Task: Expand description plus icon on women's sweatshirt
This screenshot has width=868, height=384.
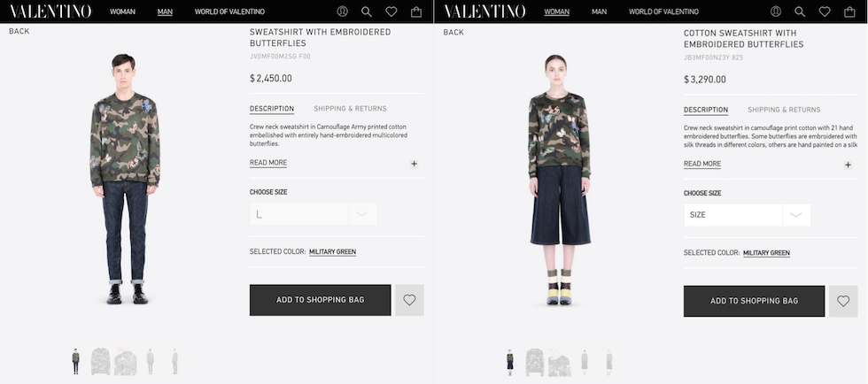Action: (848, 165)
